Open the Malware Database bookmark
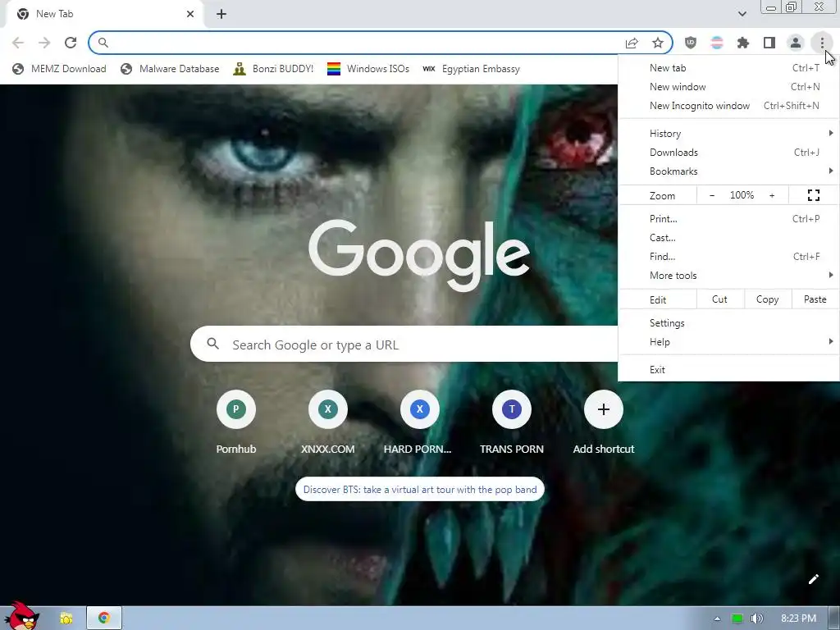840x630 pixels. [x=170, y=69]
